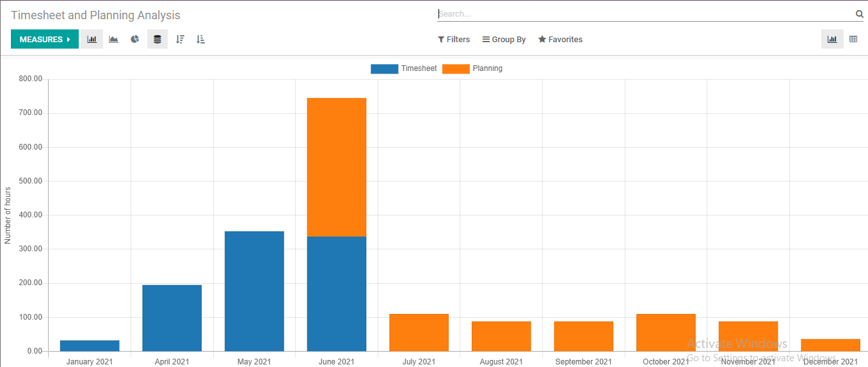Click the December 2021 Planning bar

830,345
